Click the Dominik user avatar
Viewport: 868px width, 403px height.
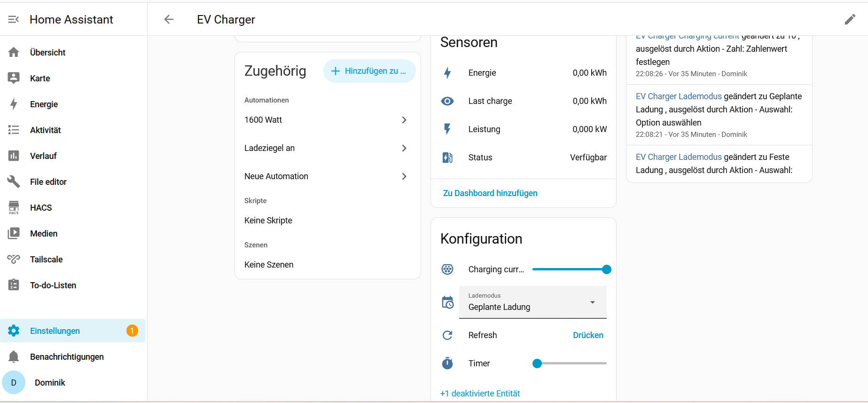tap(14, 382)
